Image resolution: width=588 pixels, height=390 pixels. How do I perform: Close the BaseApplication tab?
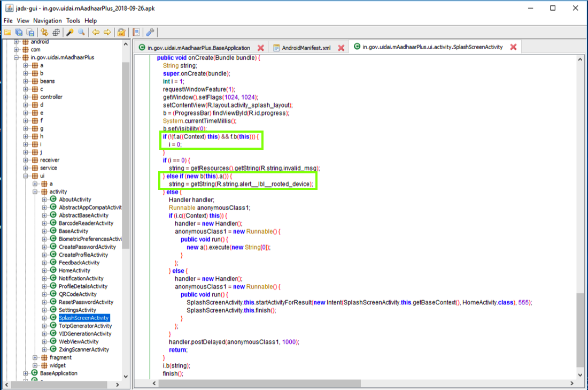[x=261, y=48]
